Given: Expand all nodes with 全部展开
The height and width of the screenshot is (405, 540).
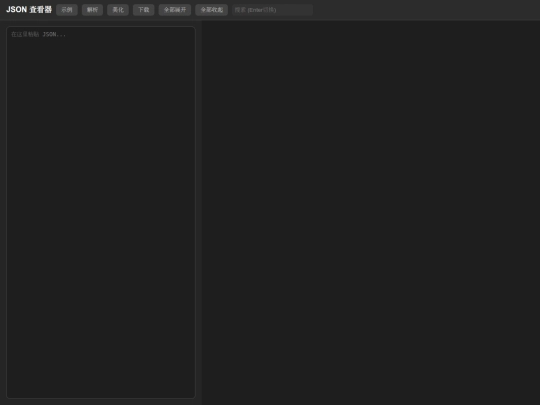Looking at the screenshot, I should [x=175, y=10].
